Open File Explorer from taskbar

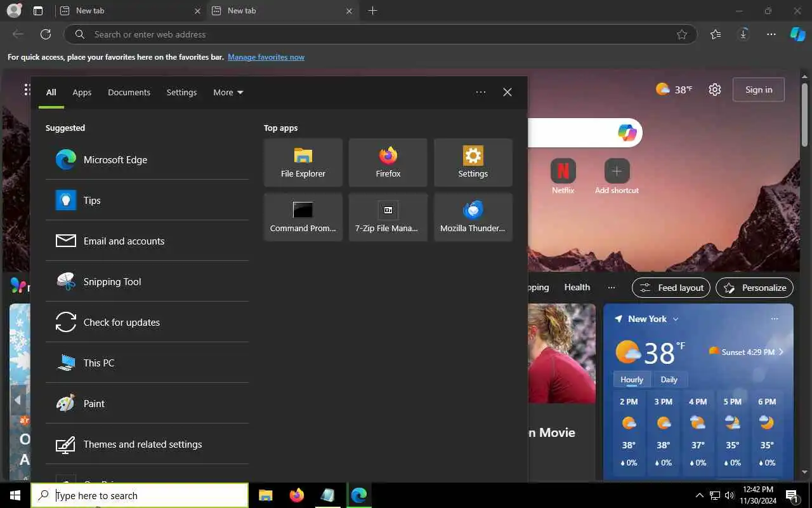pyautogui.click(x=266, y=495)
